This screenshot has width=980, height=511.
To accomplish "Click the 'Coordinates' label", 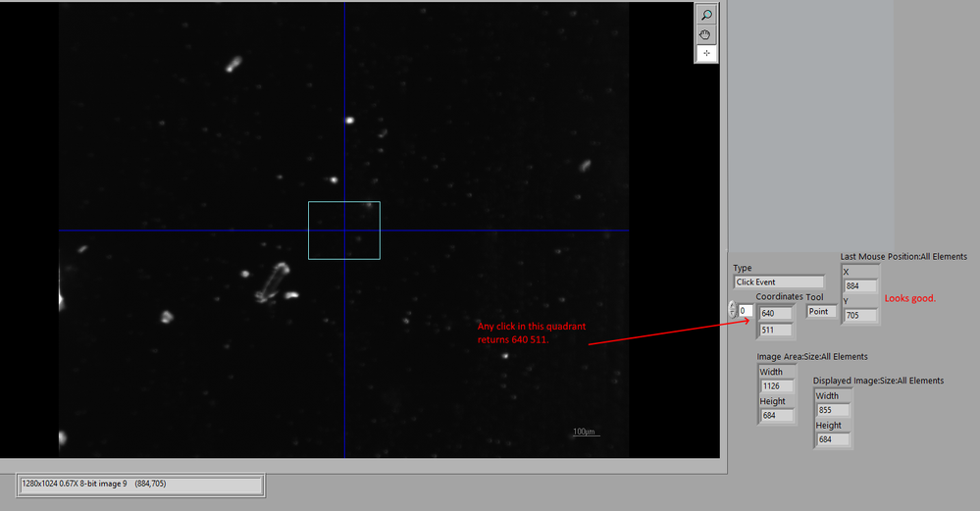I will pos(779,297).
